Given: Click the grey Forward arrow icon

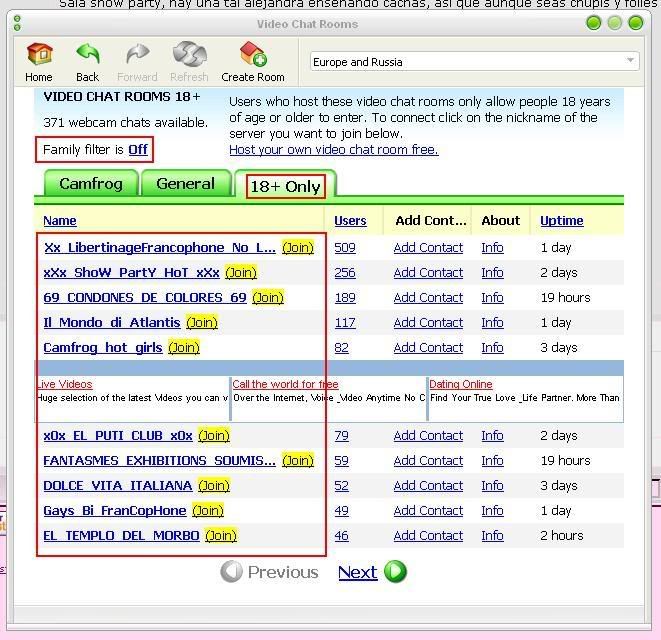Looking at the screenshot, I should coord(137,54).
